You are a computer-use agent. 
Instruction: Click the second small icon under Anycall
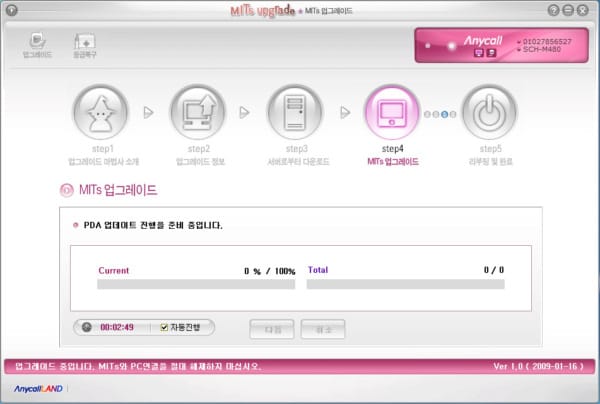491,53
